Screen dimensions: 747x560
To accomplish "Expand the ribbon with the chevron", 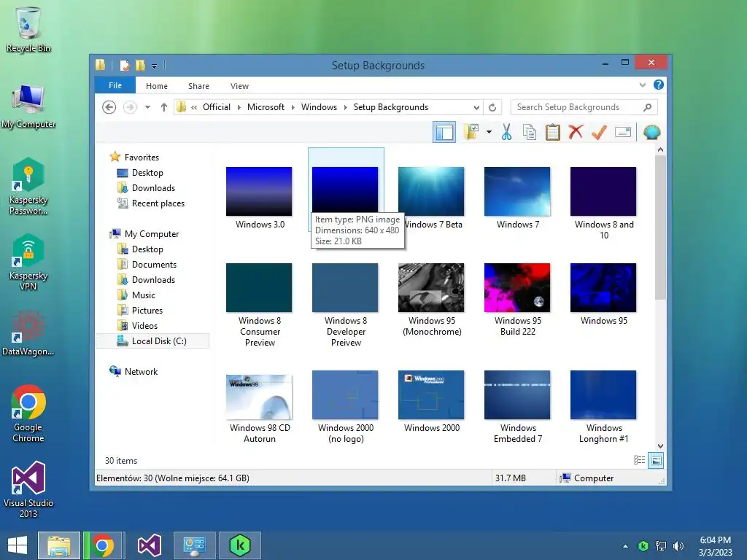I will point(642,85).
